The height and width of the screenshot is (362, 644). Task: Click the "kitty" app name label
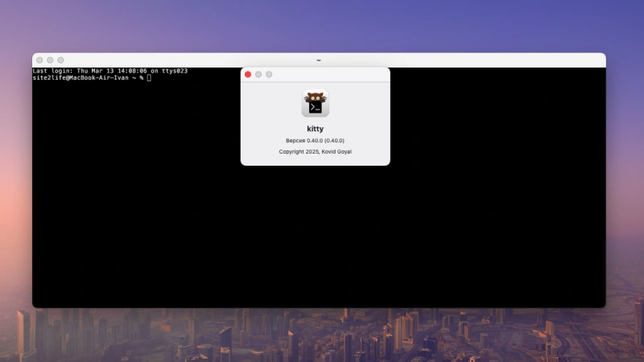point(315,129)
